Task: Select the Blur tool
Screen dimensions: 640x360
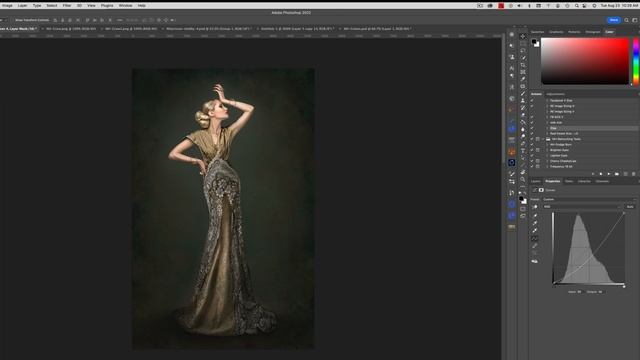Action: [x=523, y=129]
